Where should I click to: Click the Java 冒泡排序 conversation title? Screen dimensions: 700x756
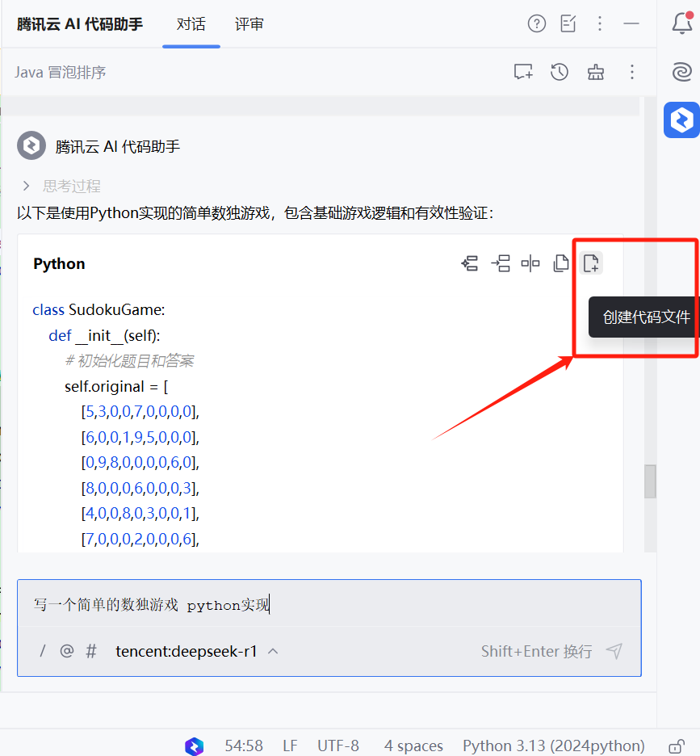click(60, 73)
